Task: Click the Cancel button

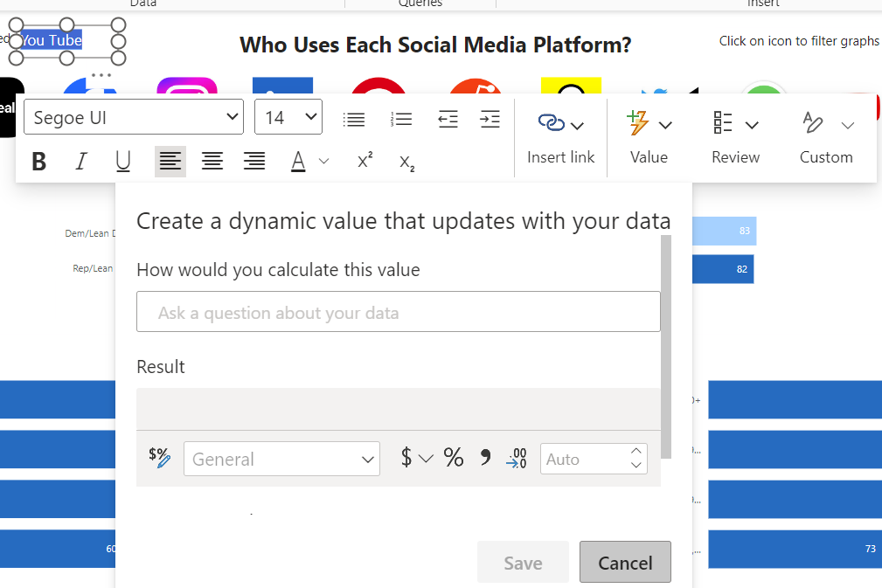Action: [625, 563]
